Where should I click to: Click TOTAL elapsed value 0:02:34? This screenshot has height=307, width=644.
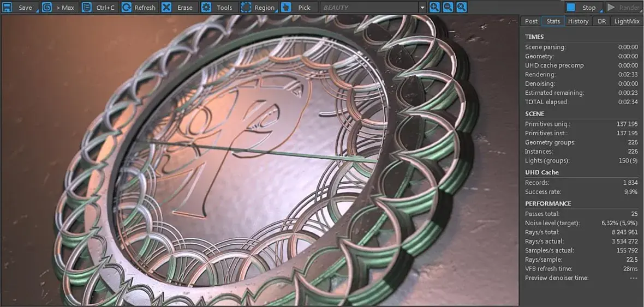(628, 102)
